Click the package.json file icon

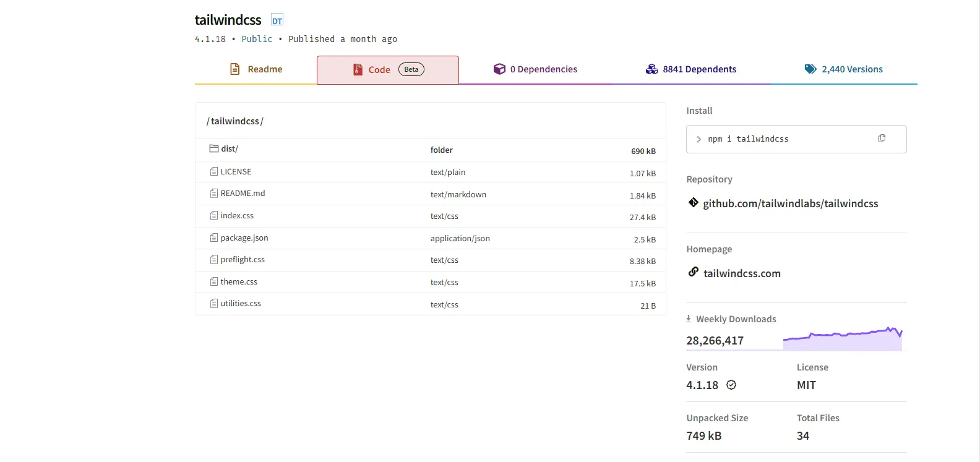click(x=213, y=237)
